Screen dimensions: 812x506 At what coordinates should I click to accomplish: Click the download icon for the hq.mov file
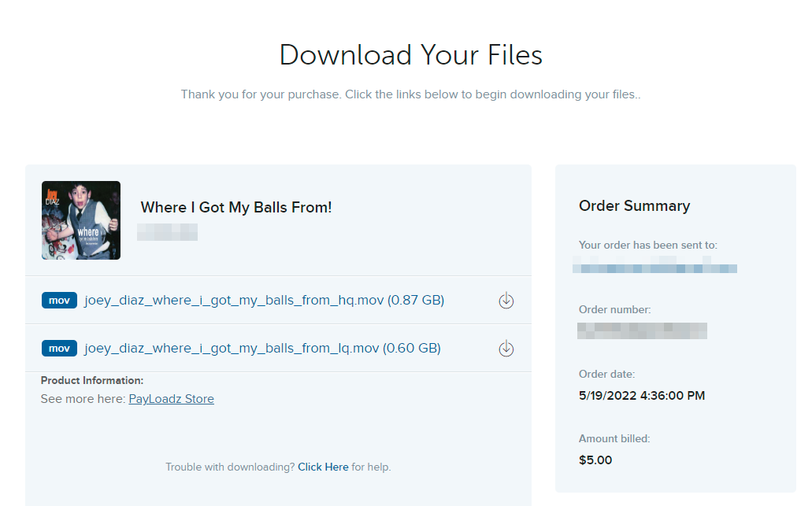click(x=506, y=300)
